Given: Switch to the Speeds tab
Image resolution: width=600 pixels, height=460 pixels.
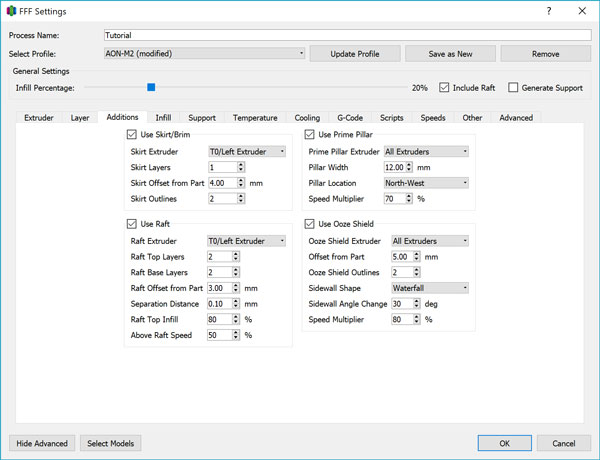Looking at the screenshot, I should click(433, 118).
